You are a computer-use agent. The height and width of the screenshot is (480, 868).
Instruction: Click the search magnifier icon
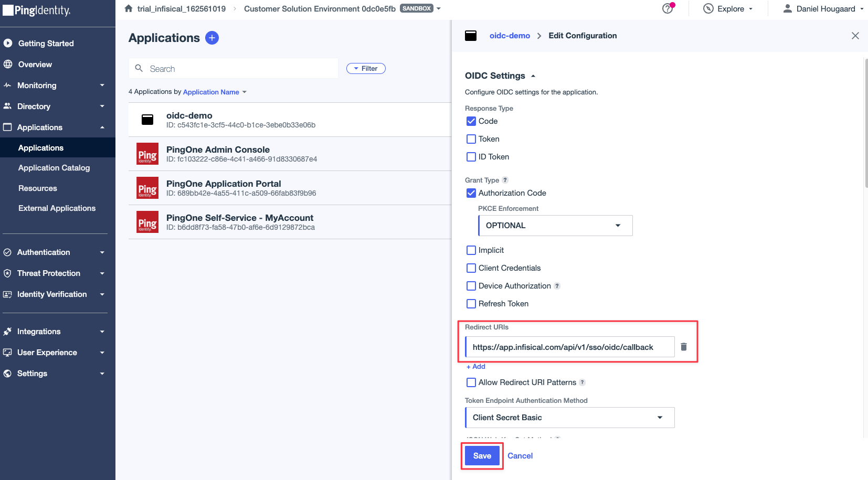(x=139, y=68)
